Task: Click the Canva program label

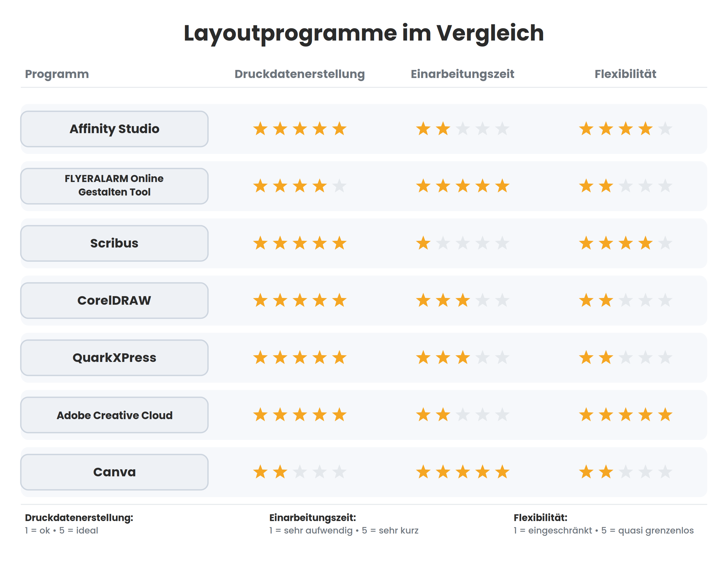Action: pos(114,472)
